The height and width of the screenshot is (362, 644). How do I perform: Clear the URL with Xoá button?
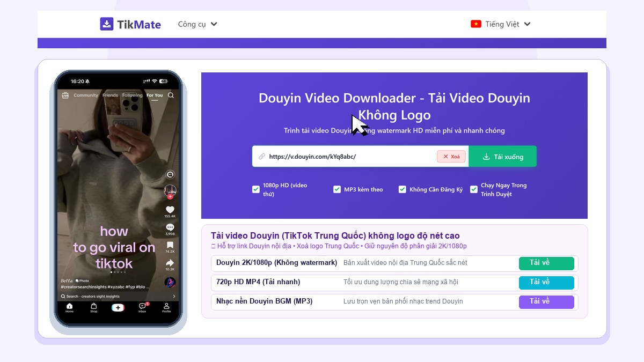coord(451,157)
